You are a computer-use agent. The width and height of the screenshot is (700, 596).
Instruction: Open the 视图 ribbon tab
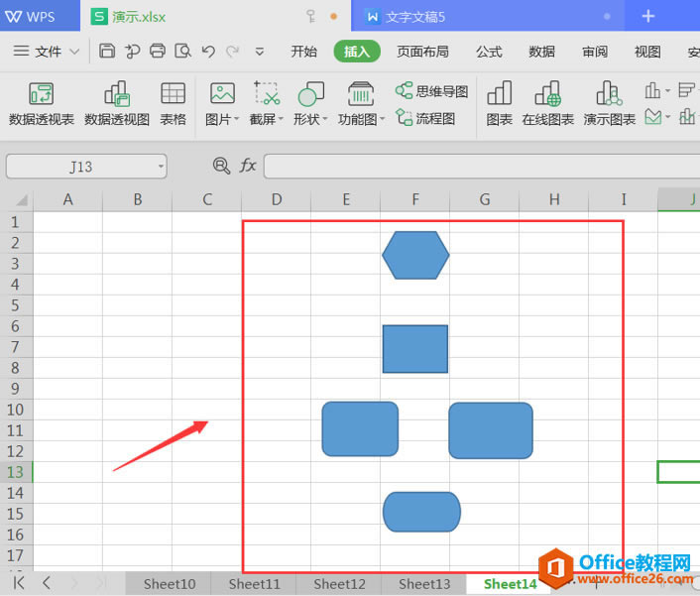point(647,52)
